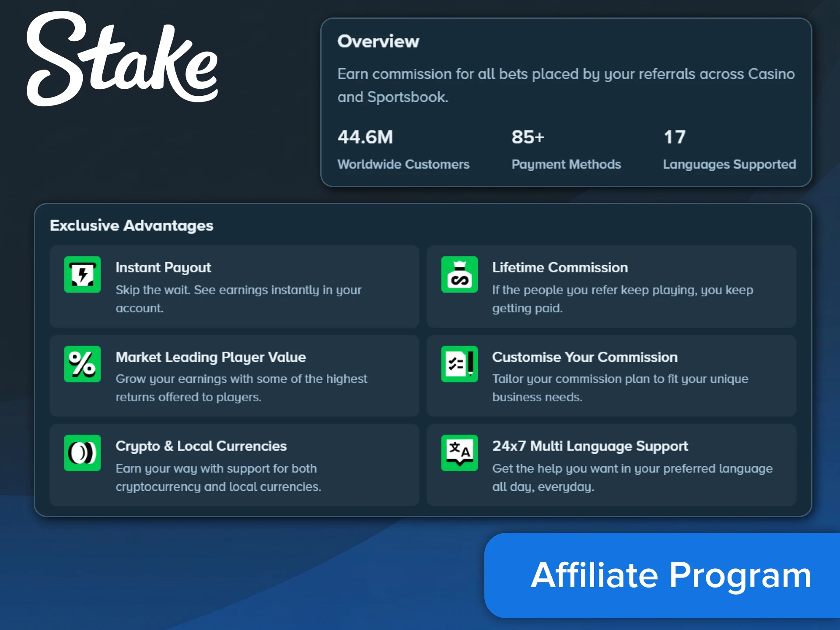Click the Customise Your Commission title

tap(585, 357)
